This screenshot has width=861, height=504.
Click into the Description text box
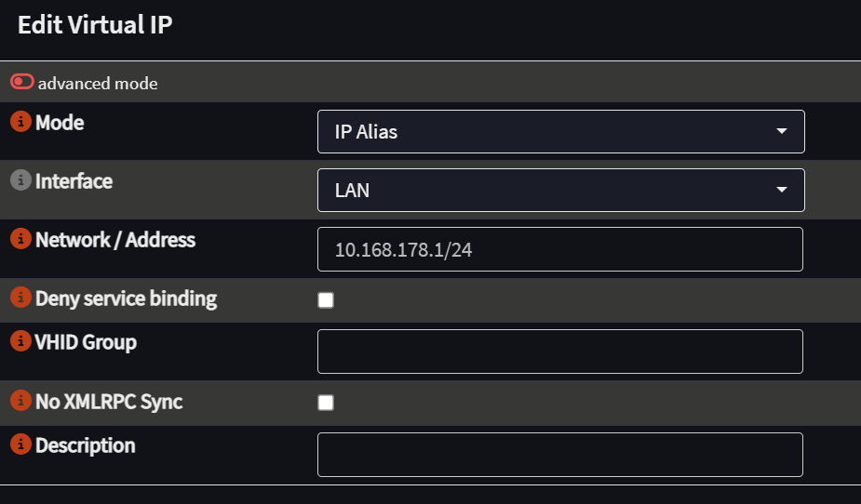coord(560,455)
